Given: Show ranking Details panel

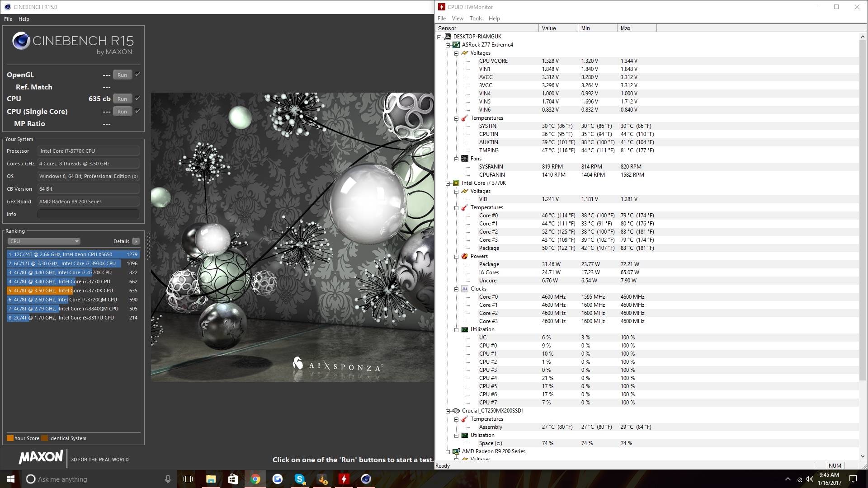Looking at the screenshot, I should pos(136,241).
